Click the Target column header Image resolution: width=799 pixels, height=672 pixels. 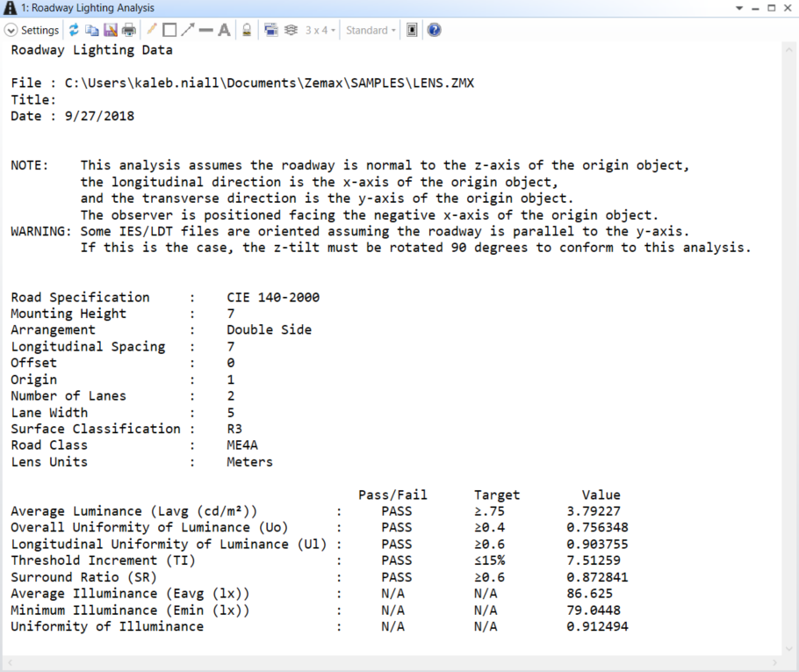(x=497, y=495)
